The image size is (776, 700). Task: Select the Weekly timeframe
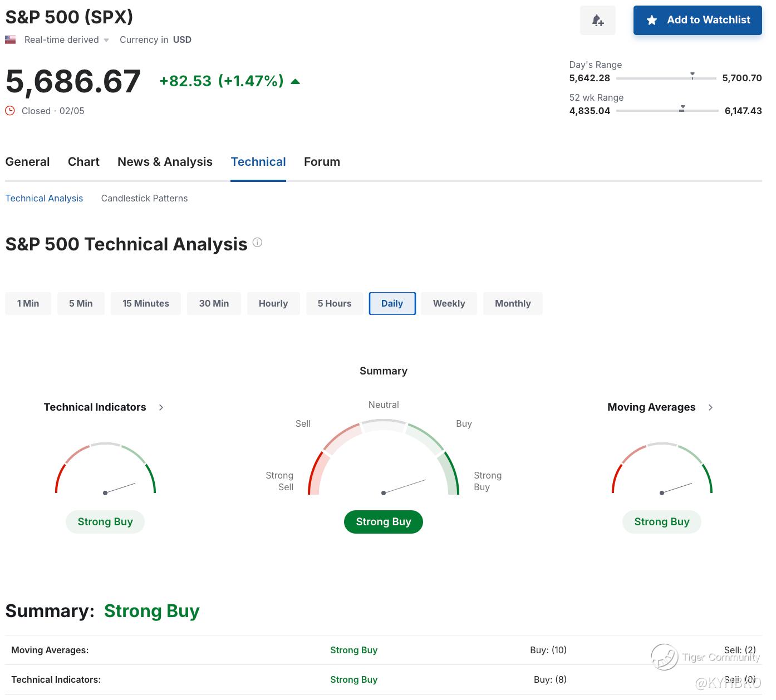pos(449,303)
